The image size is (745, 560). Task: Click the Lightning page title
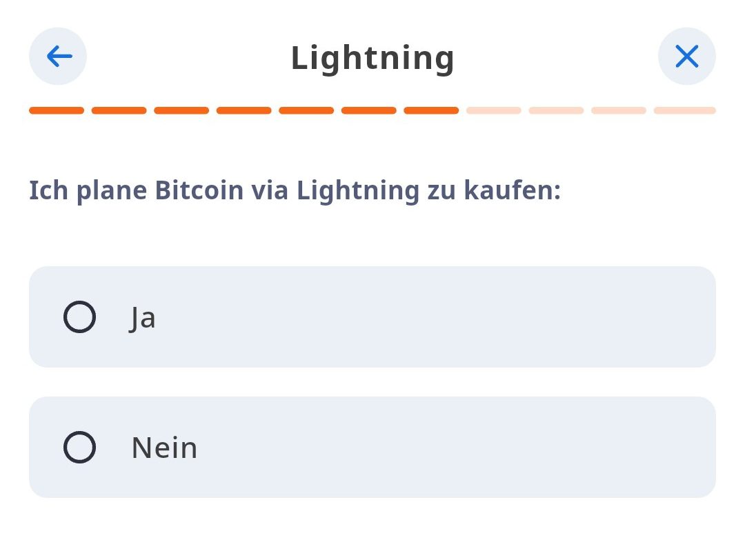tap(372, 57)
